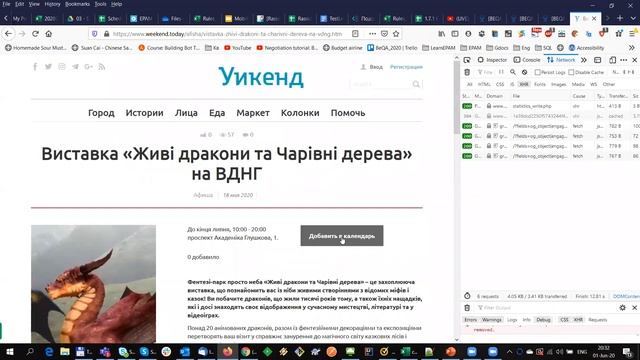Open console settings gear icon

point(622,308)
